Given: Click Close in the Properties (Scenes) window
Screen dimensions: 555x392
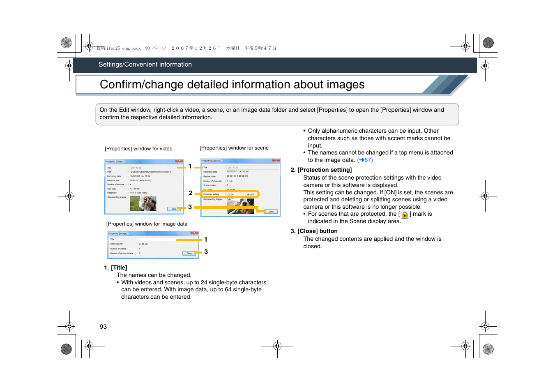Looking at the screenshot, I should (x=271, y=211).
